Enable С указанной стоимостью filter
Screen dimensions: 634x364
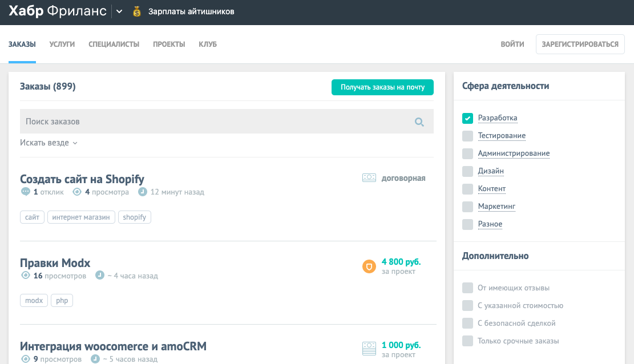[x=467, y=305]
